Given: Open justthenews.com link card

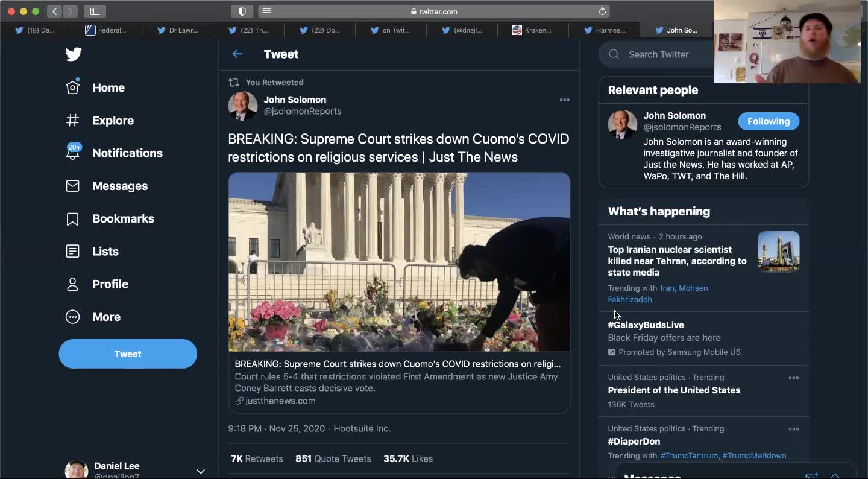Looking at the screenshot, I should [x=399, y=382].
